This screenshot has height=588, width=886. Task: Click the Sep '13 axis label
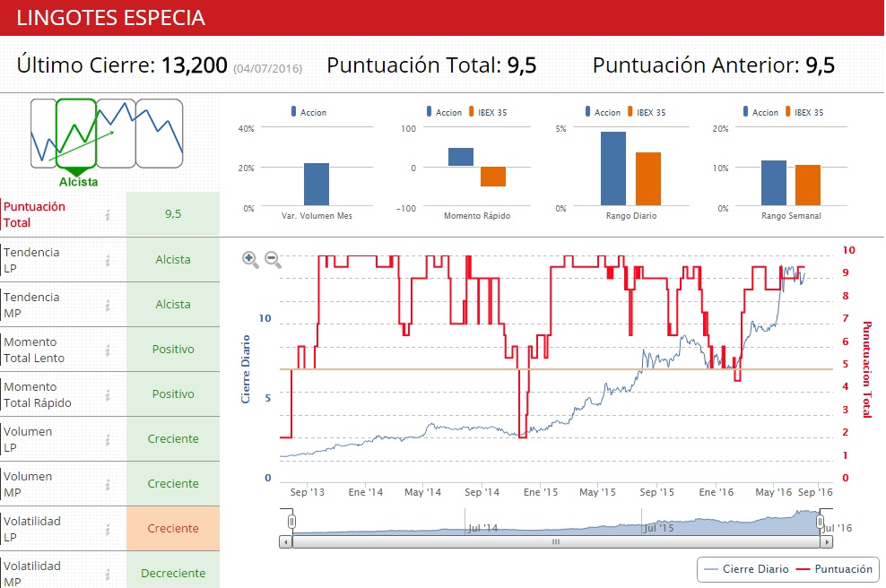(x=308, y=492)
